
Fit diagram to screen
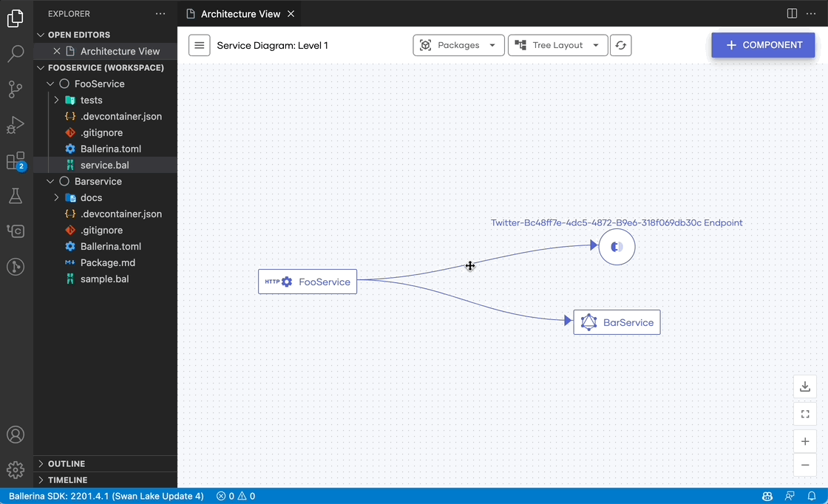tap(805, 415)
